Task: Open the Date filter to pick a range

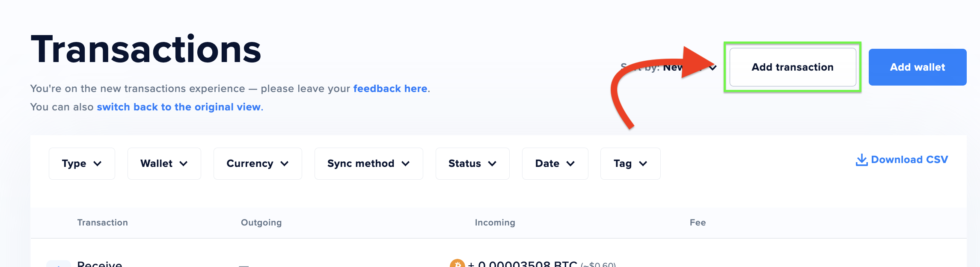Action: (x=555, y=163)
